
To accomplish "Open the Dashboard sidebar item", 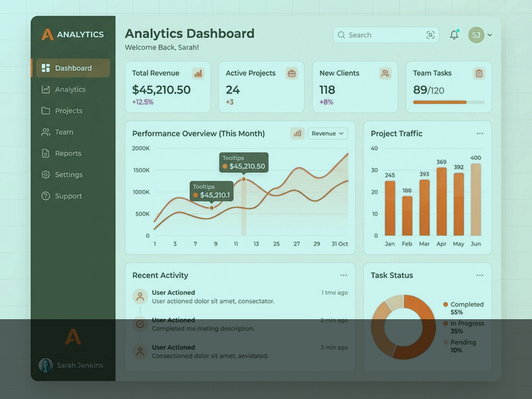I will coord(73,68).
